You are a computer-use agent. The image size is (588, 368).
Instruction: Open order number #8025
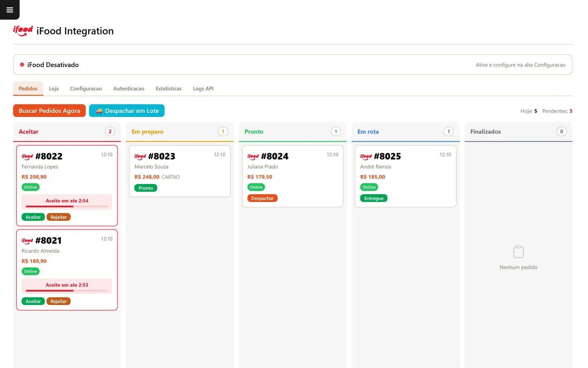tap(388, 157)
